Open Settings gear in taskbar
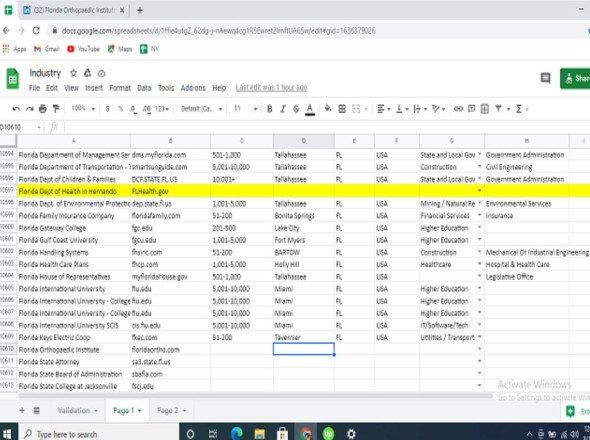Image resolution: width=590 pixels, height=440 pixels. (x=351, y=434)
